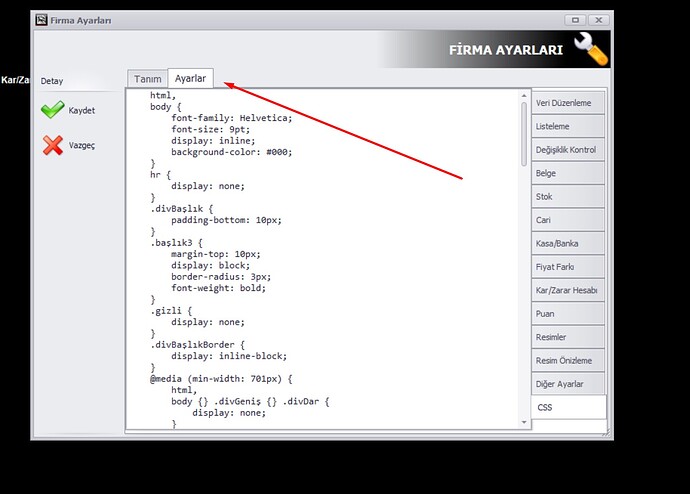This screenshot has width=690, height=494.
Task: Click the scrollbar up arrow in CSS editor
Action: click(x=524, y=95)
